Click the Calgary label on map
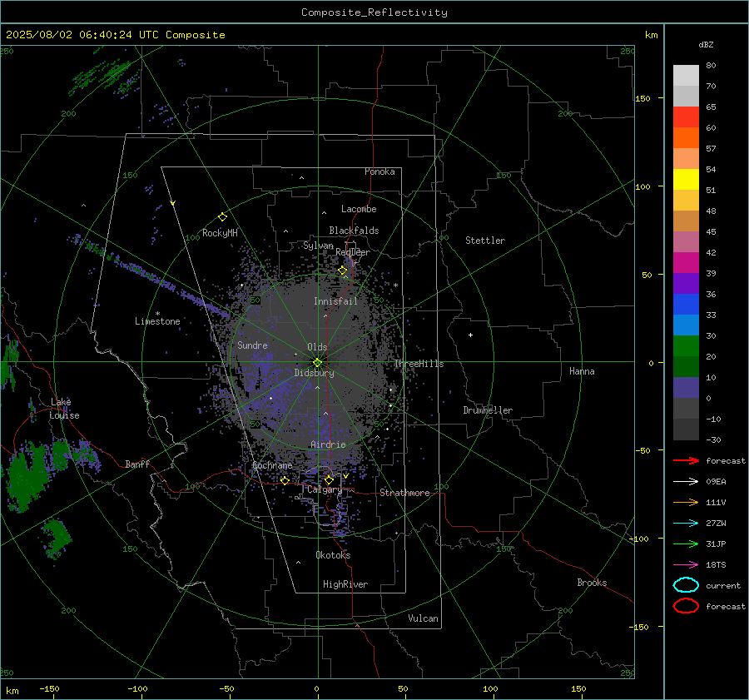 (x=325, y=489)
